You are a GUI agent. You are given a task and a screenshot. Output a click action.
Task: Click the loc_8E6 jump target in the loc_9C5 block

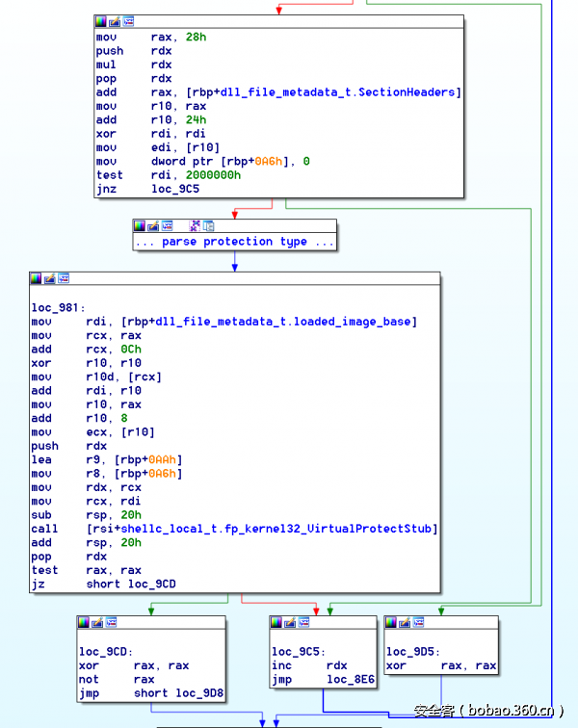click(352, 680)
